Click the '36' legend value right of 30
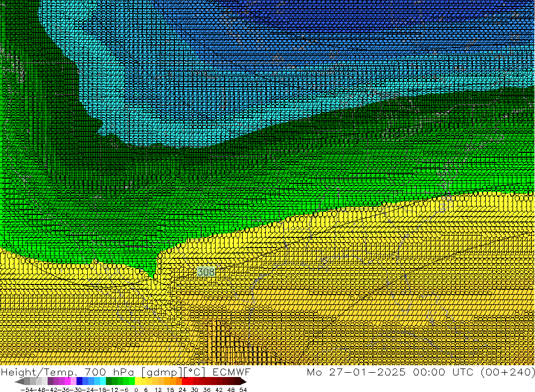The image size is (535, 392). [207, 390]
